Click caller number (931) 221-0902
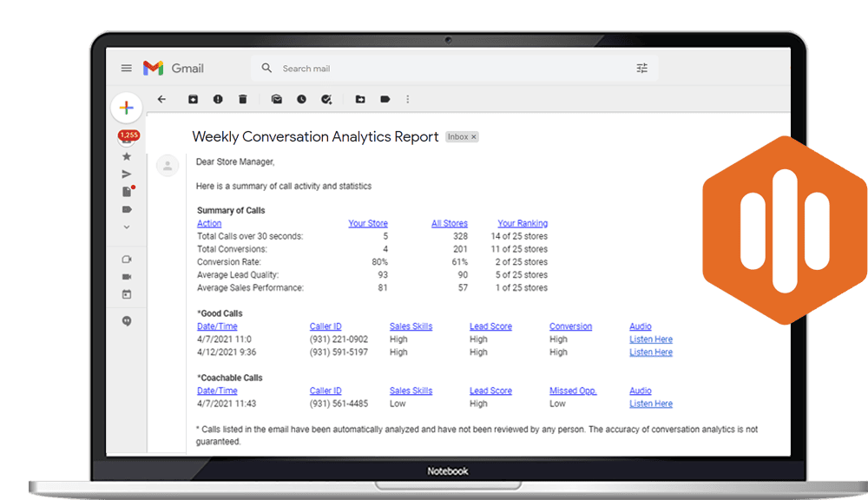The width and height of the screenshot is (868, 500). coord(339,339)
